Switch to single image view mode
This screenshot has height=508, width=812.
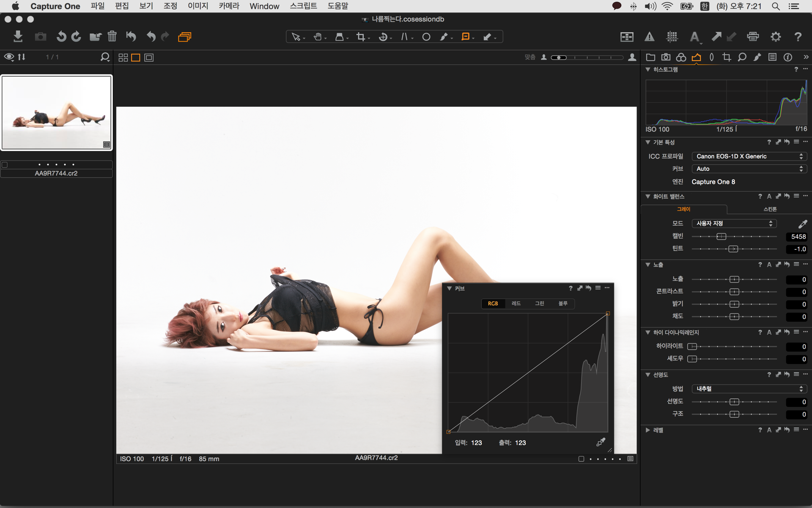pyautogui.click(x=136, y=58)
